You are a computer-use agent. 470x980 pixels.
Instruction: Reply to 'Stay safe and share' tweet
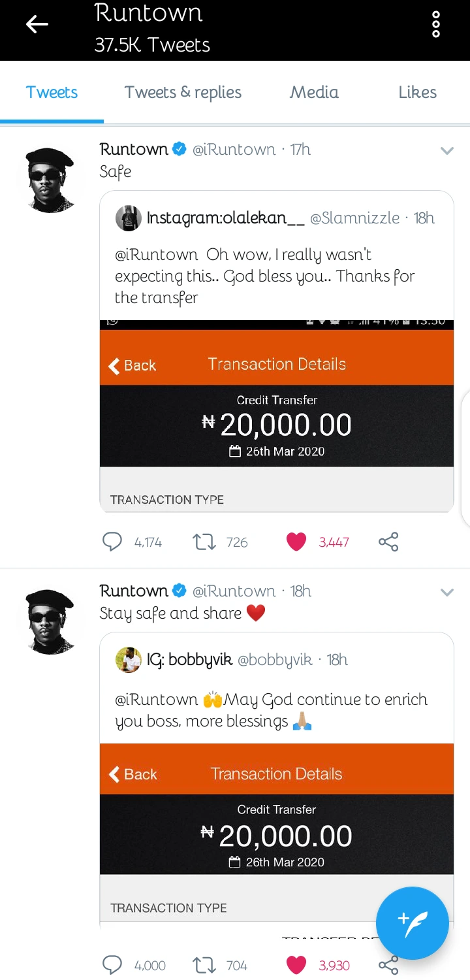click(x=113, y=965)
